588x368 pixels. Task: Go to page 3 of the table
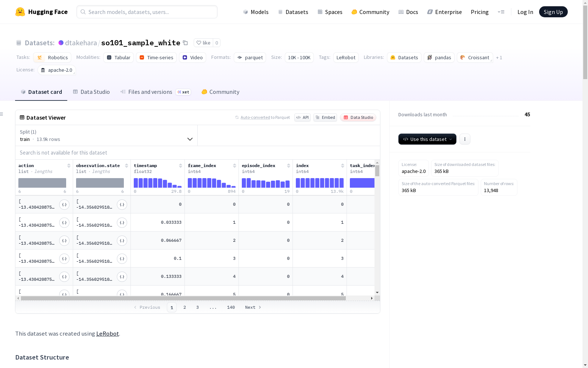[x=197, y=307]
